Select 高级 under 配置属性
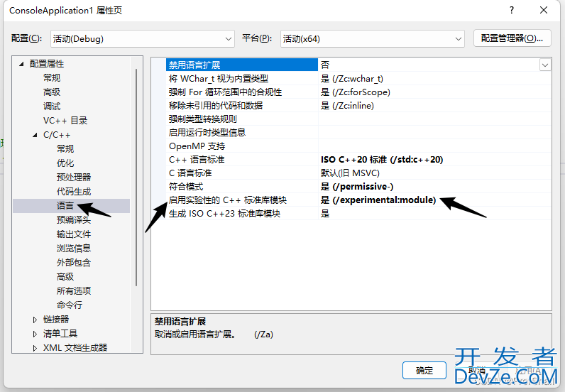 click(x=52, y=92)
